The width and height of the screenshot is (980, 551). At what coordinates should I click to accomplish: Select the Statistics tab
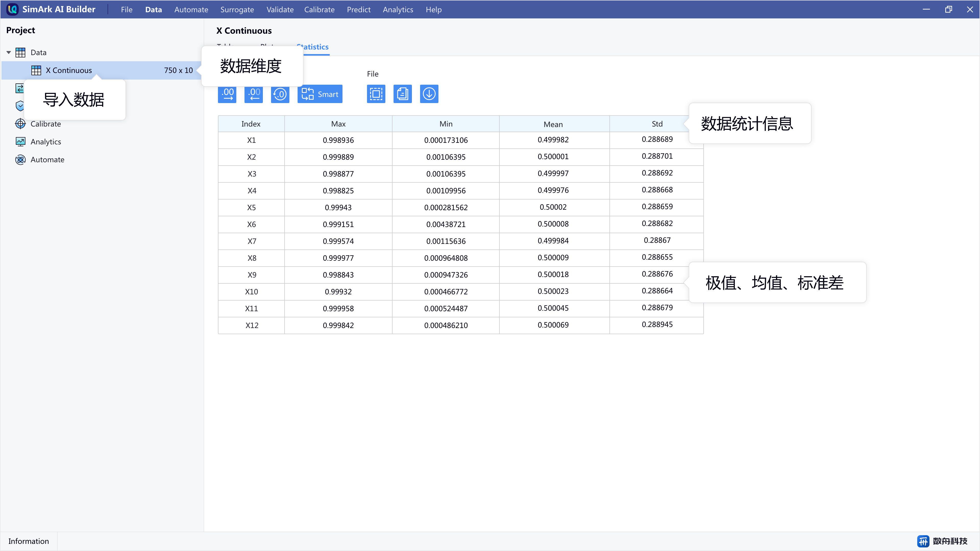[313, 47]
